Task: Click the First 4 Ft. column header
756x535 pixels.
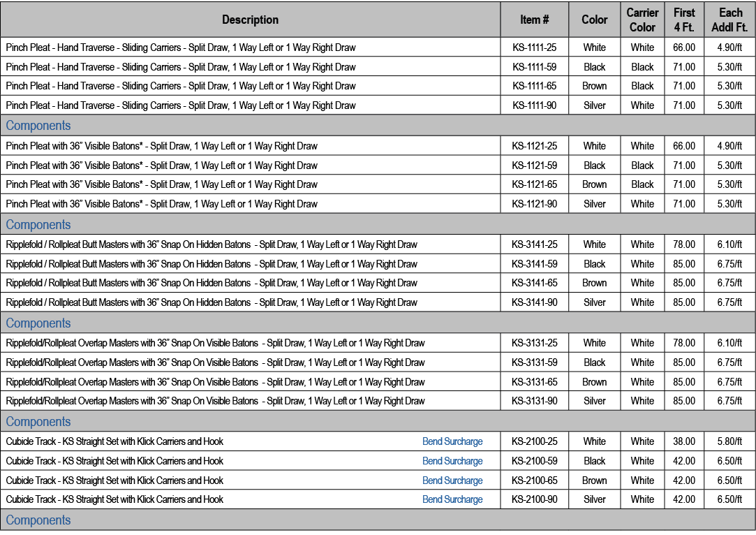Action: pyautogui.click(x=684, y=20)
